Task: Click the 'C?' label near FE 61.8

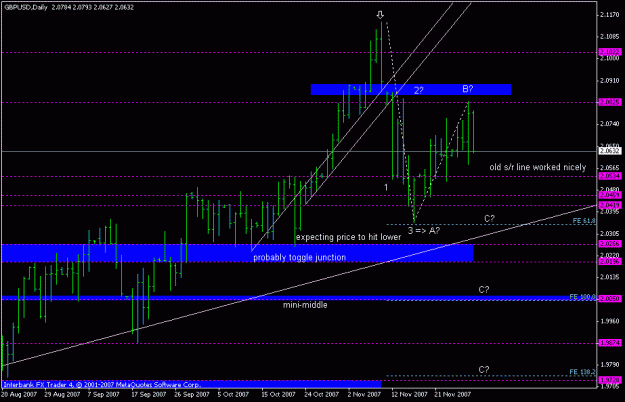Action: point(489,219)
